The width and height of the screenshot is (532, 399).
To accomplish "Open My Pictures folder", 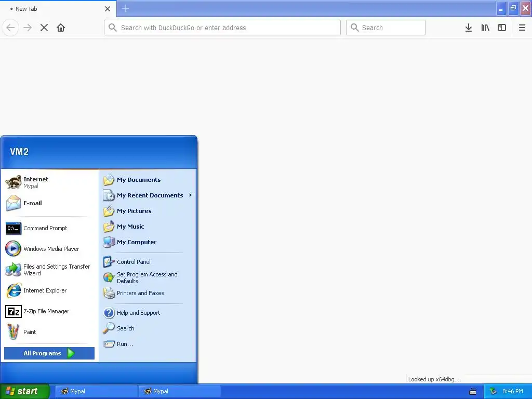I will coord(148,211).
